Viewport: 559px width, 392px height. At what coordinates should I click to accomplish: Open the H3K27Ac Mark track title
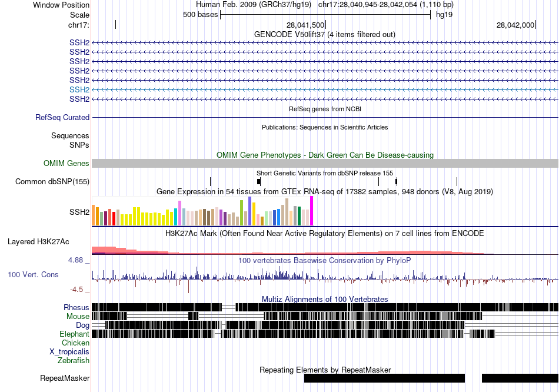coord(325,234)
